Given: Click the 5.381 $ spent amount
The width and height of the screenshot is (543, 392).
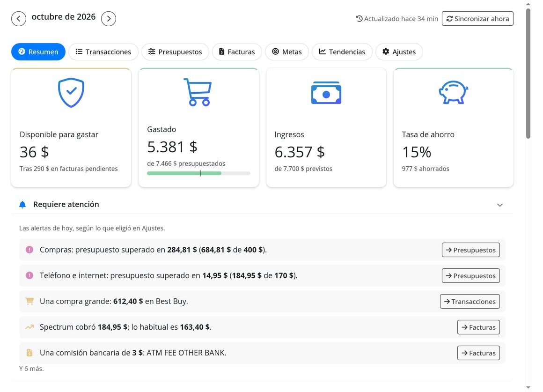Looking at the screenshot, I should coord(172,147).
